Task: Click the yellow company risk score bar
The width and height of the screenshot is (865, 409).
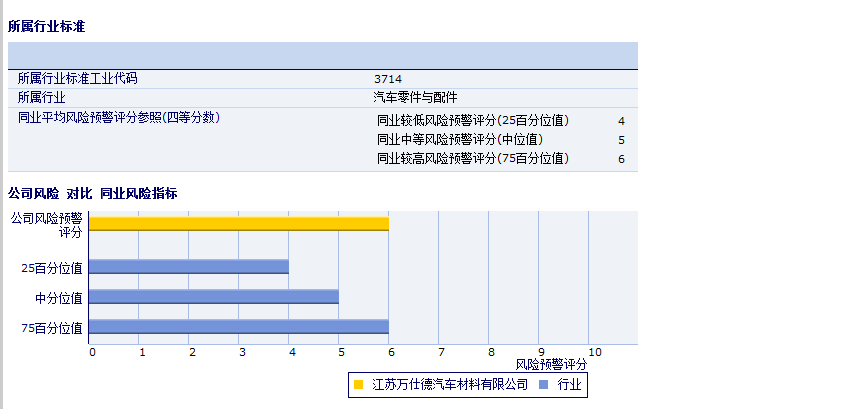Action: click(238, 223)
